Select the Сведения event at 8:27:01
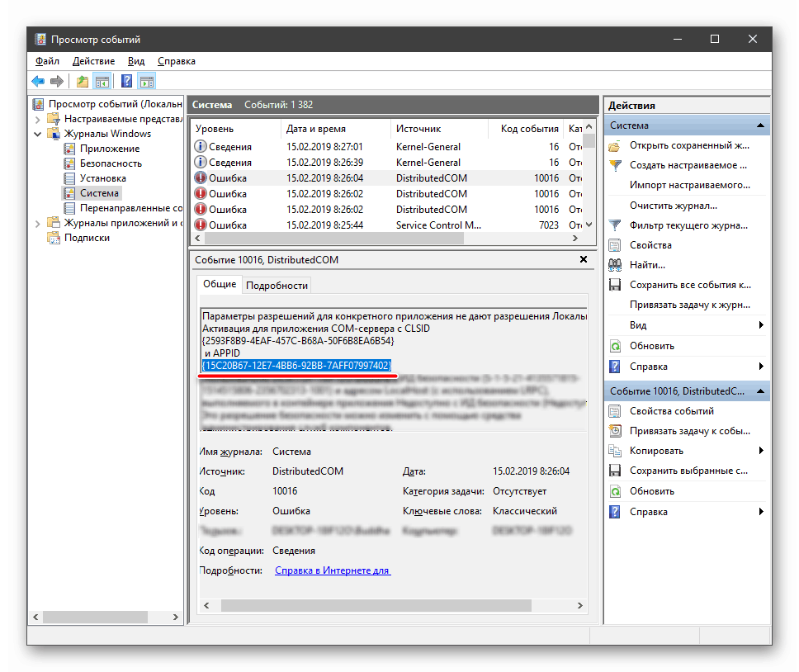The height and width of the screenshot is (672, 799). click(387, 147)
